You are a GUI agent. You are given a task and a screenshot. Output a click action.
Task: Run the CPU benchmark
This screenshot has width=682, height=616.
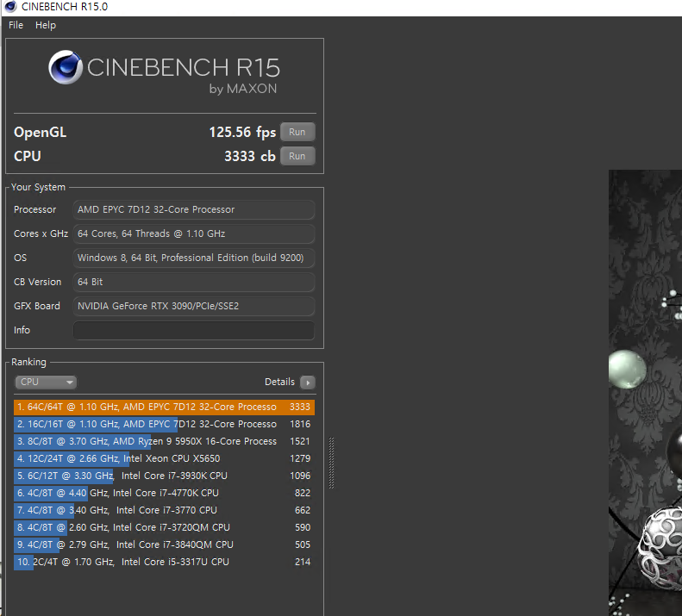coord(297,156)
